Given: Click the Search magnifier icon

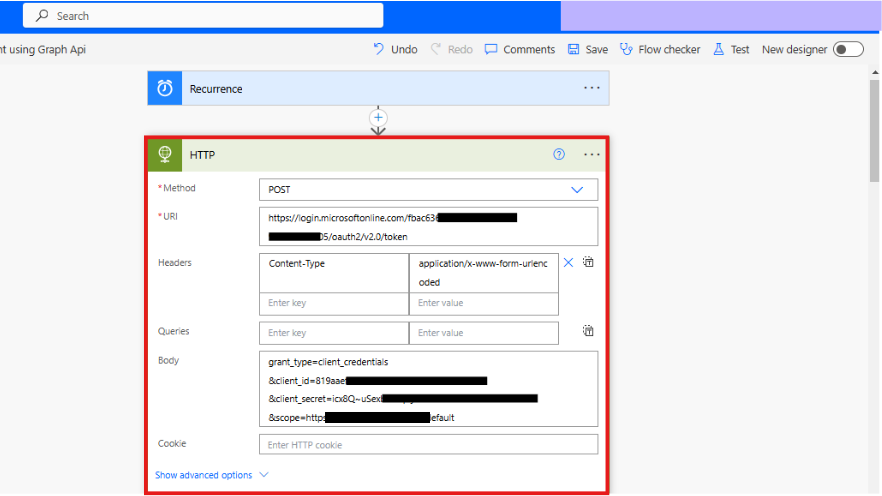Looking at the screenshot, I should point(42,16).
